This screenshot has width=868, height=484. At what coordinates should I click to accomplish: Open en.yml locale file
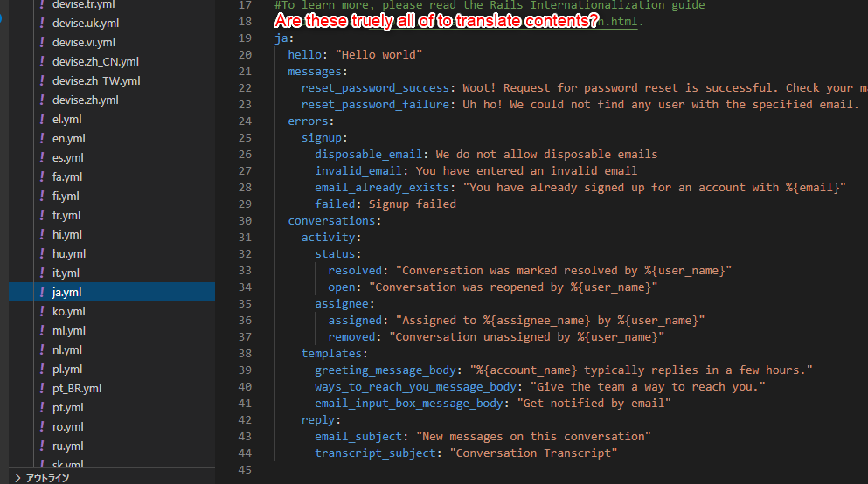tap(69, 139)
